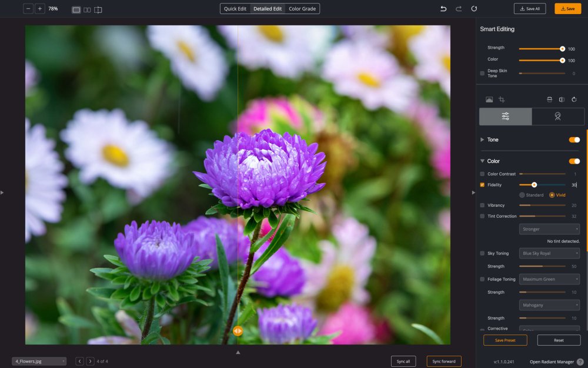Switch to single image view mode
588x368 pixels.
76,10
